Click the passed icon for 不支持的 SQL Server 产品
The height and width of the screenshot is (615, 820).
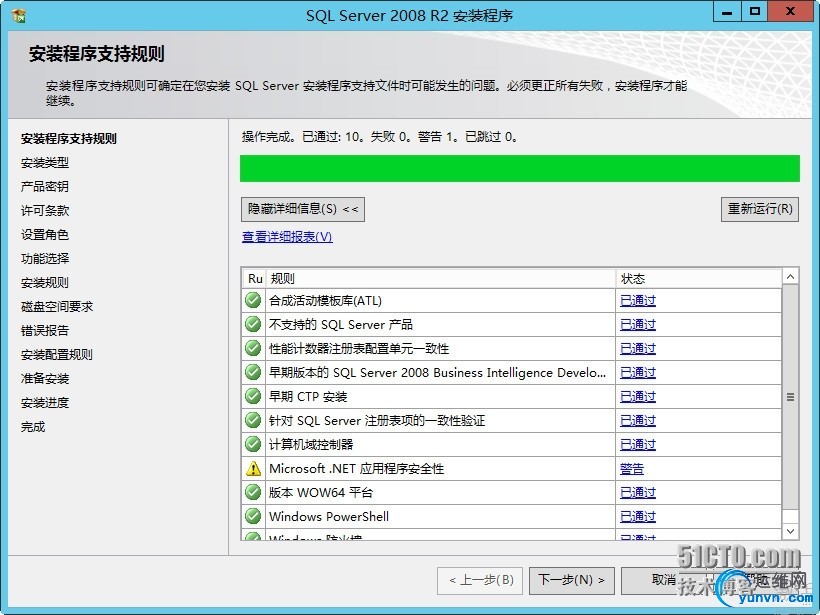253,324
